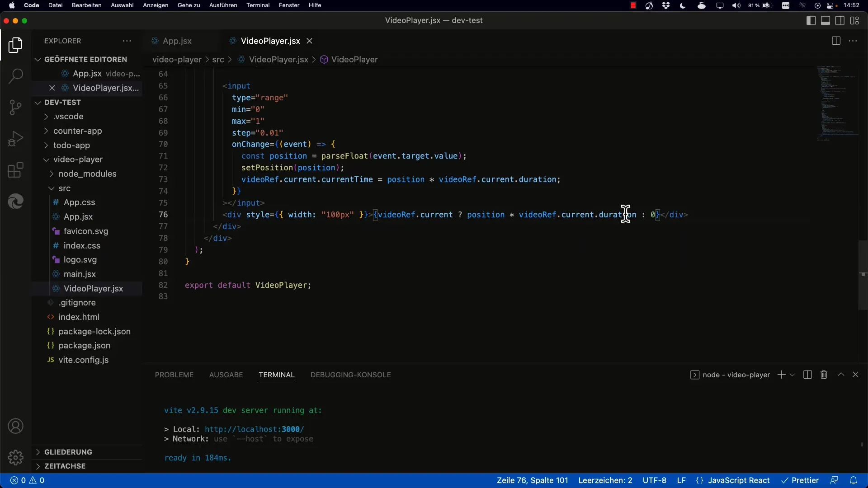Image resolution: width=868 pixels, height=488 pixels.
Task: Collapse the video-player folder
Action: [x=78, y=160]
